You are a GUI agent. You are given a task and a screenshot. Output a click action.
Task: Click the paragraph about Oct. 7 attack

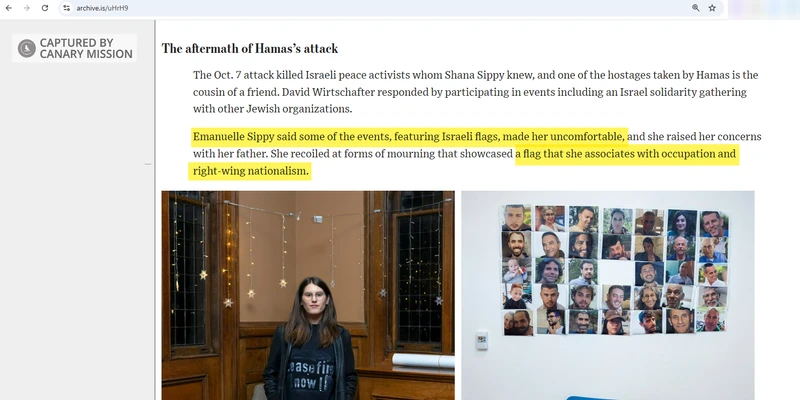click(476, 92)
